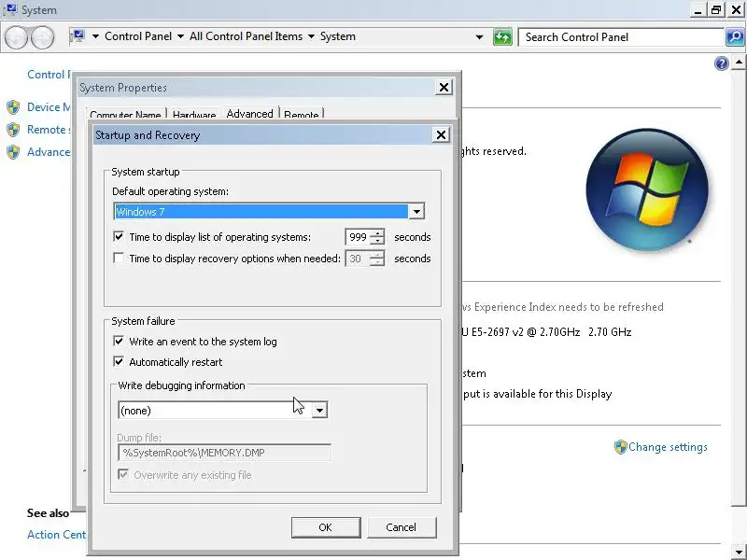747x560 pixels.
Task: Increase operating systems list time spinner
Action: pyautogui.click(x=377, y=232)
